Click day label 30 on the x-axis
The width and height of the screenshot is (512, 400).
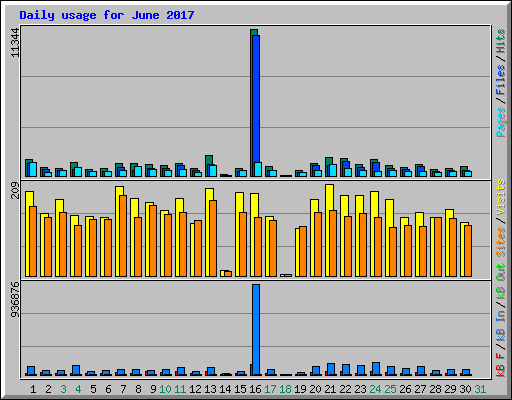click(465, 389)
